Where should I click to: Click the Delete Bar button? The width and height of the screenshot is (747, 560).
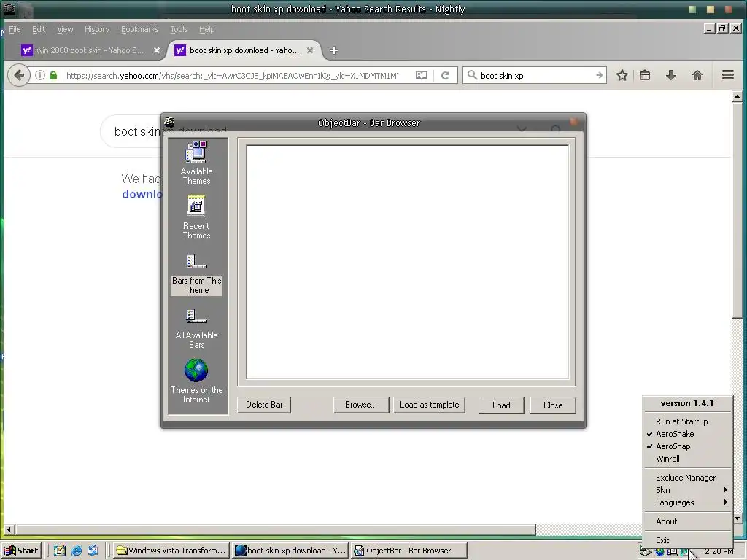264,405
